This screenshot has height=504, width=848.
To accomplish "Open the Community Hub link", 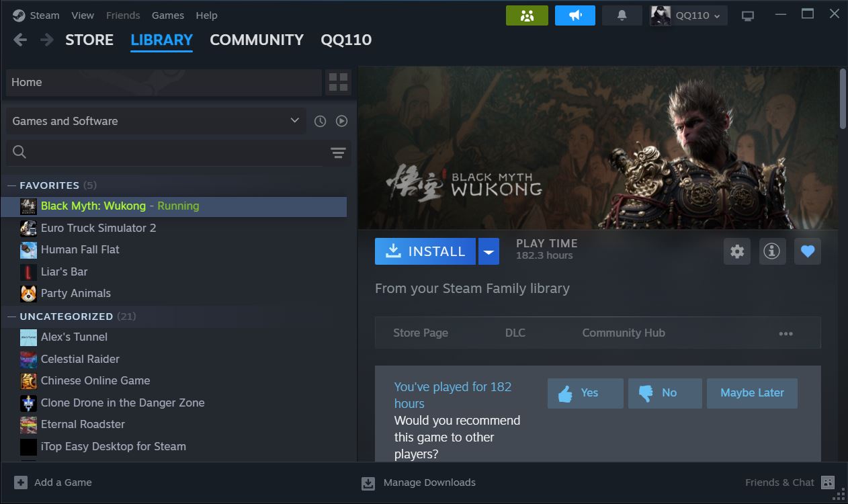I will (624, 333).
